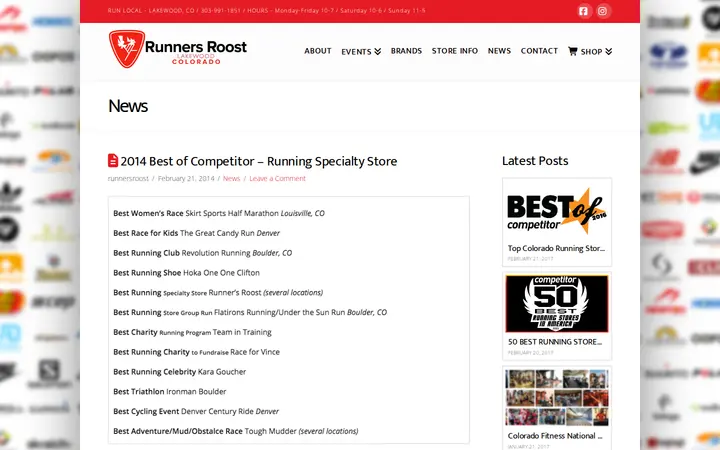Click the News category link under title

click(x=231, y=179)
